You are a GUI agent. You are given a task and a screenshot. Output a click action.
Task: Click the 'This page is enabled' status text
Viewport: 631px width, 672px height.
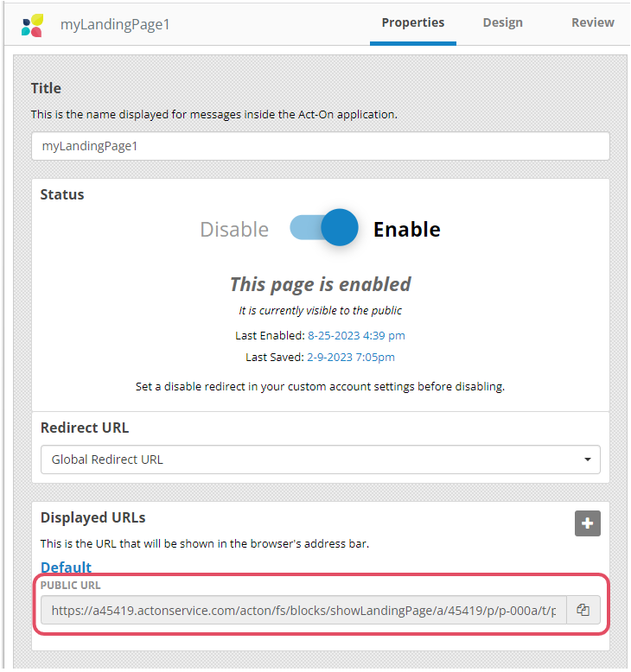coord(321,284)
